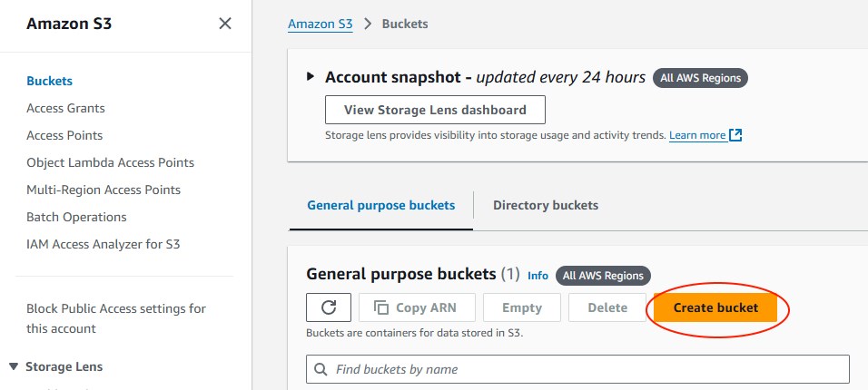Click the Amazon S3 breadcrumb link
This screenshot has width=868, height=390.
point(320,24)
